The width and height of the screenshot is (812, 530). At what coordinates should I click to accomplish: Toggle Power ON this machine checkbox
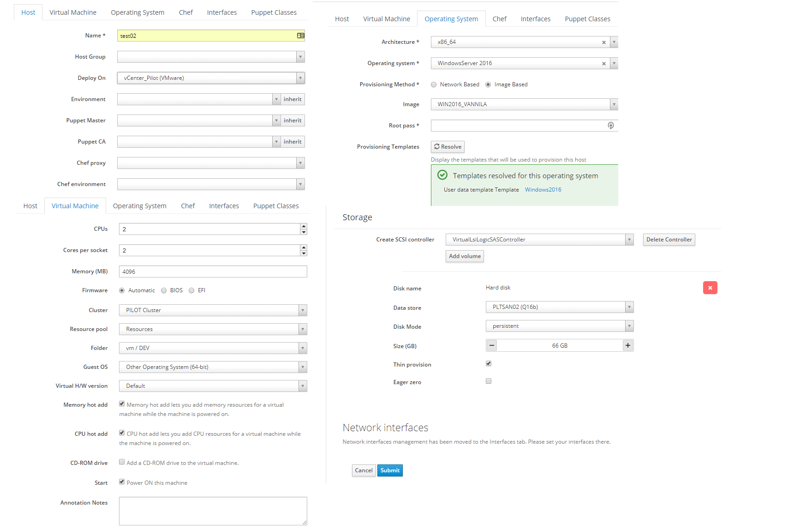coord(122,482)
